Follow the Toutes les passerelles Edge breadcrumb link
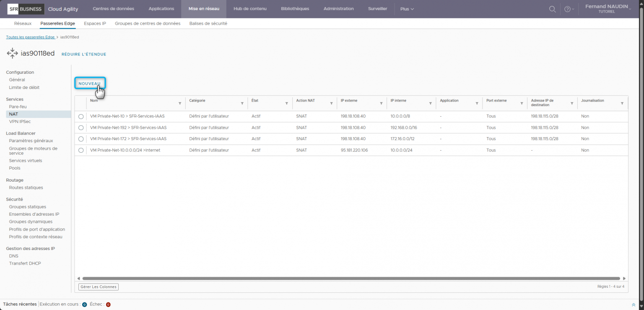 [x=31, y=37]
